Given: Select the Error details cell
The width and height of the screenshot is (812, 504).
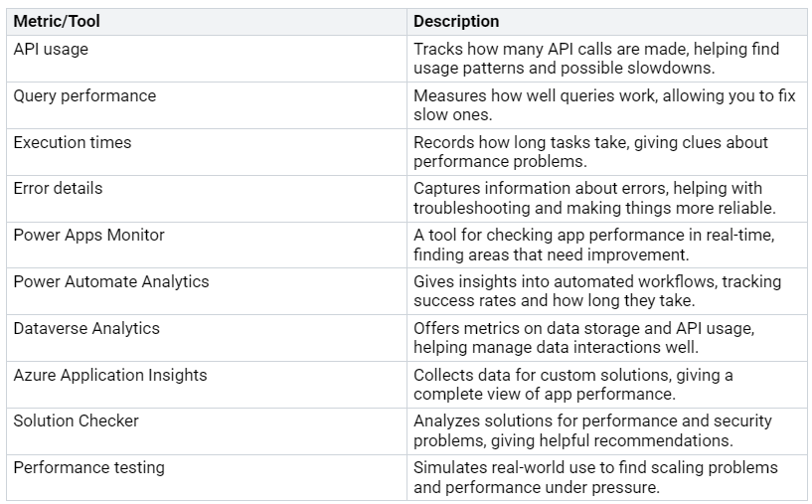Looking at the screenshot, I should point(58,188).
